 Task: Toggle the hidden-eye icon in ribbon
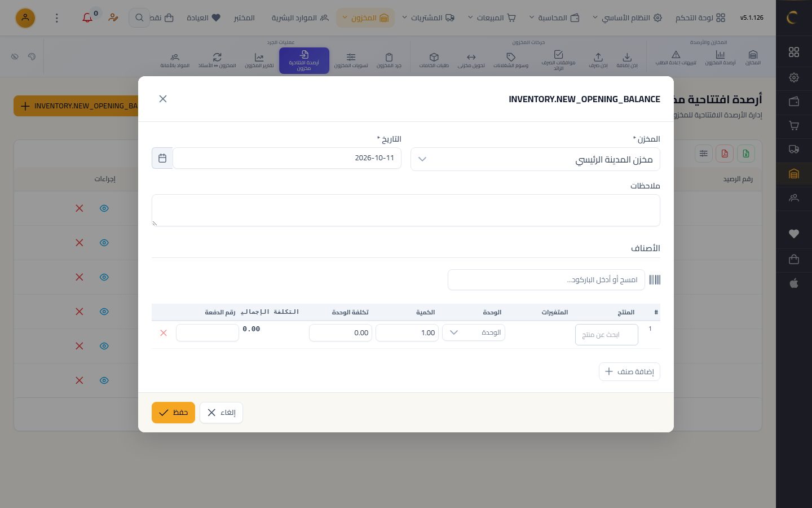point(15,56)
